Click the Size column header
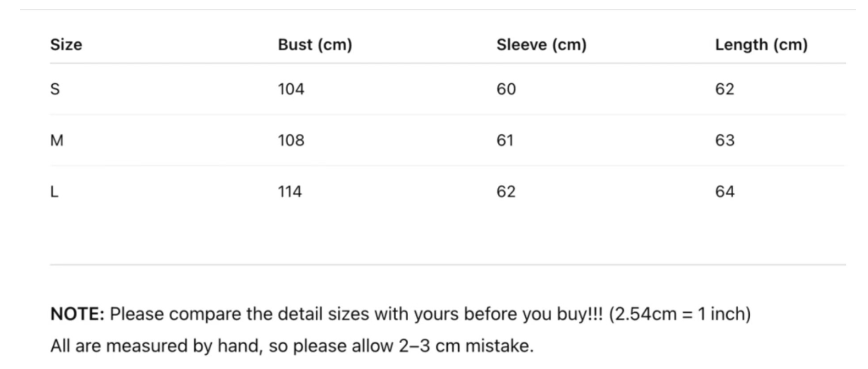The height and width of the screenshot is (369, 868). click(66, 45)
